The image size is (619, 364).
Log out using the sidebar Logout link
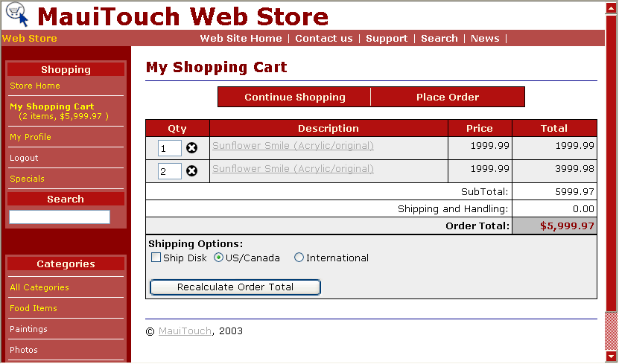pos(24,159)
